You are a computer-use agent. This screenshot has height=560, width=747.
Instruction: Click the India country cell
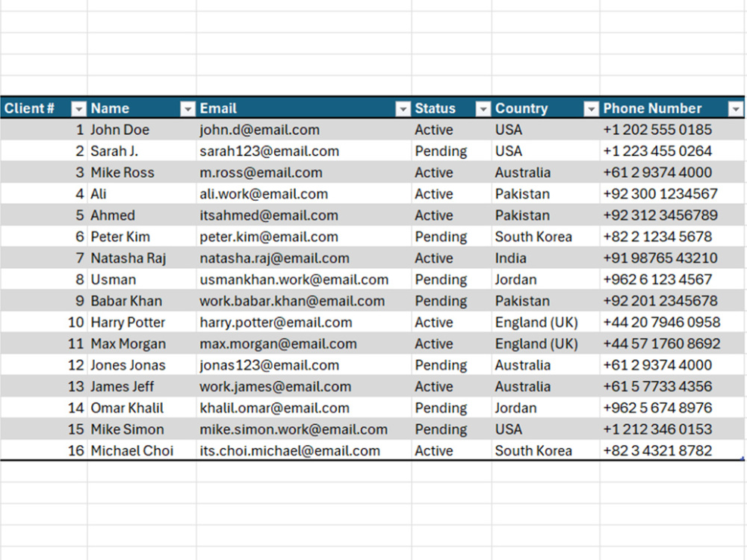point(545,258)
